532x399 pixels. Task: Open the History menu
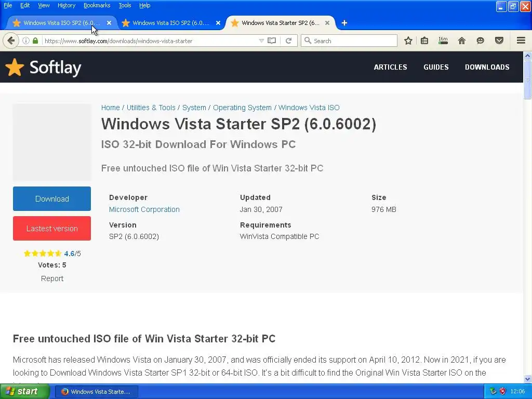[66, 5]
